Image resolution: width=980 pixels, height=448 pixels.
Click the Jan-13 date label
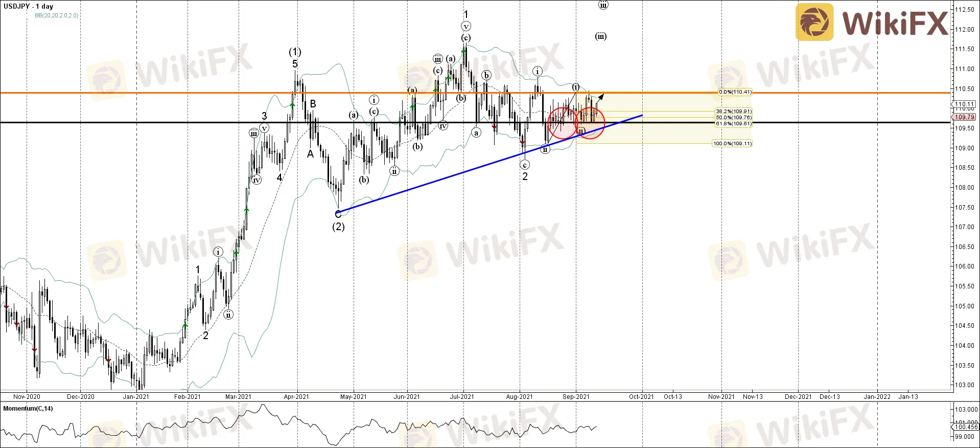908,397
